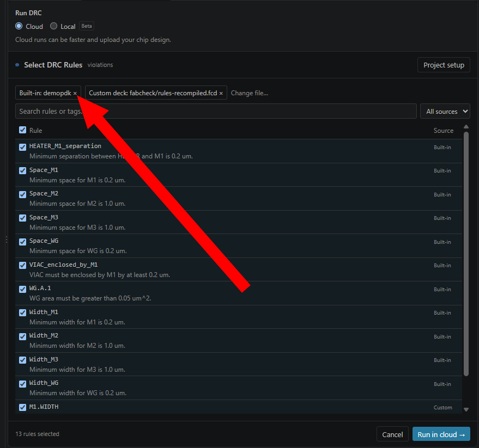The height and width of the screenshot is (448, 479).
Task: Click the Custom source label of M1.WIDTH
Action: pos(443,408)
